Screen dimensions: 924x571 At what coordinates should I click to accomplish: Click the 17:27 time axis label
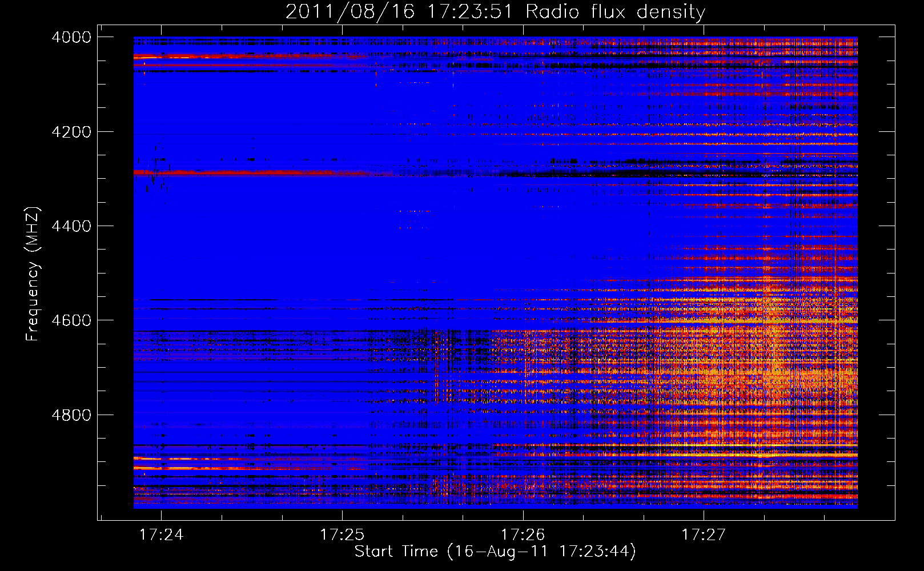pyautogui.click(x=704, y=534)
